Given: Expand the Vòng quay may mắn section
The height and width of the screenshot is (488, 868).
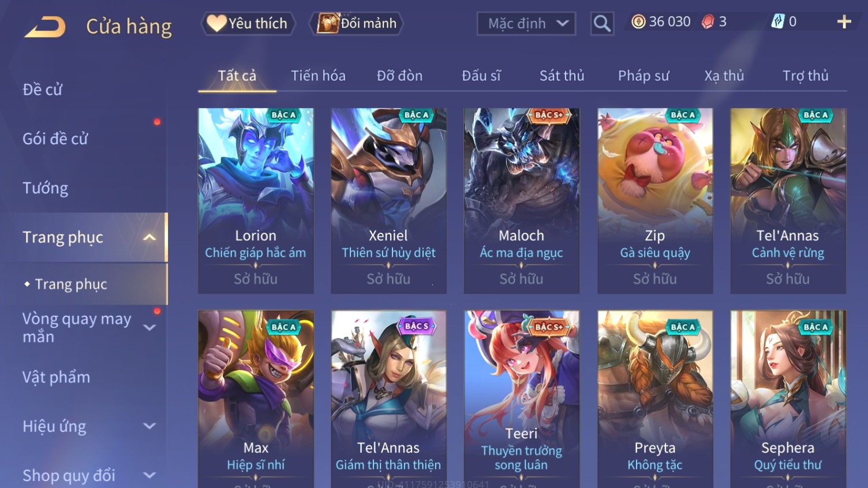Looking at the screenshot, I should (149, 327).
